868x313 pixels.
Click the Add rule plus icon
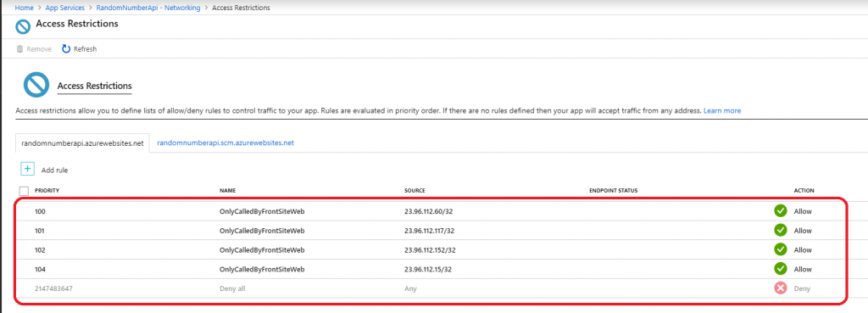pyautogui.click(x=27, y=169)
